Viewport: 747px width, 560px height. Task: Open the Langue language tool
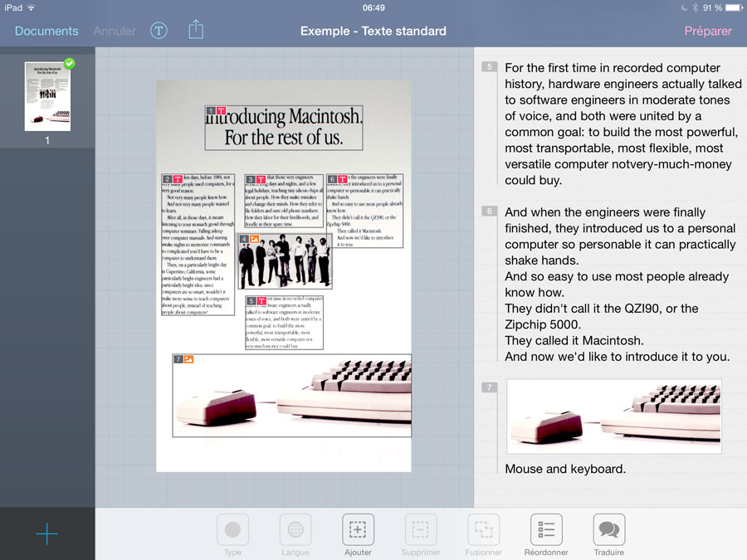click(x=295, y=535)
